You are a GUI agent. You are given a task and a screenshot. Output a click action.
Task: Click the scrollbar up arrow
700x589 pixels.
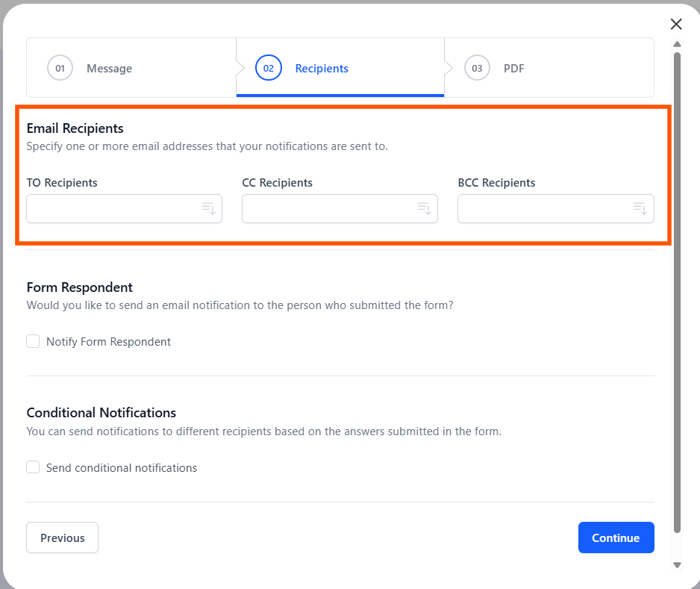677,44
